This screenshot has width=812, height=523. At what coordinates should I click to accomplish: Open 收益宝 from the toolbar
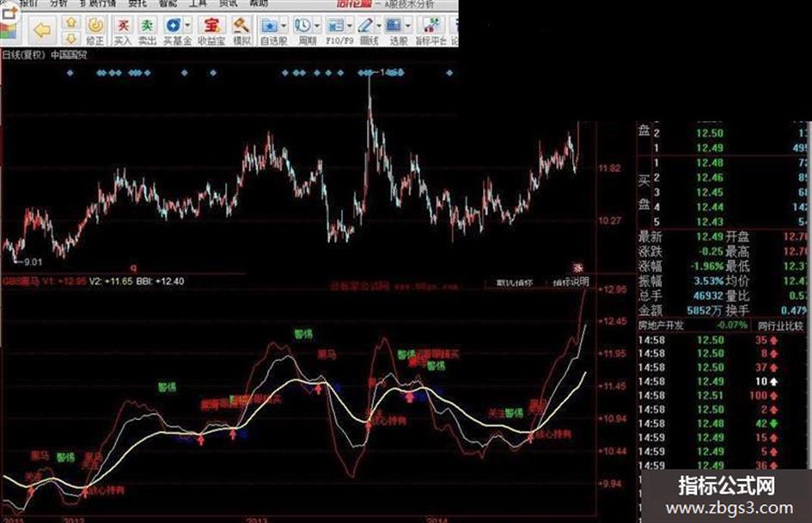click(211, 31)
